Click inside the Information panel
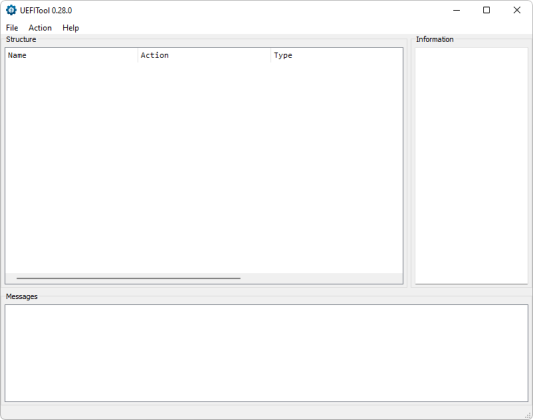This screenshot has height=420, width=533. click(471, 165)
